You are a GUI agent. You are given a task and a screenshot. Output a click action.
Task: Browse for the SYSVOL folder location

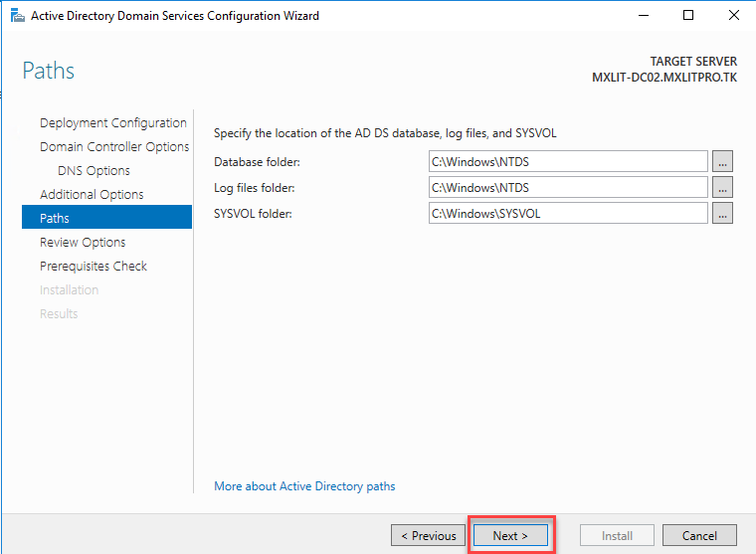click(722, 213)
